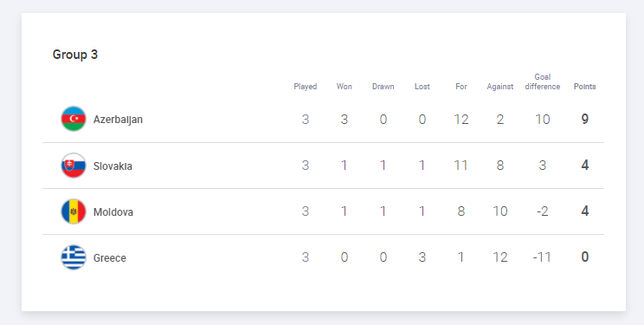
Task: Click the Against column header
Action: pos(499,87)
